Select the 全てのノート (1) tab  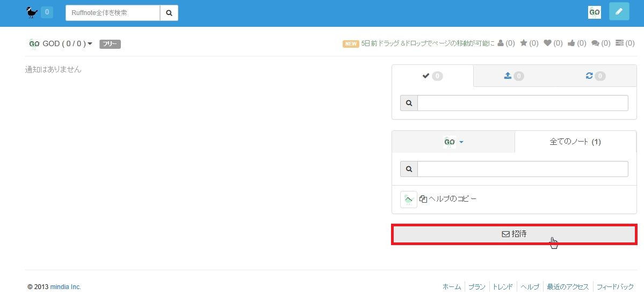point(575,142)
